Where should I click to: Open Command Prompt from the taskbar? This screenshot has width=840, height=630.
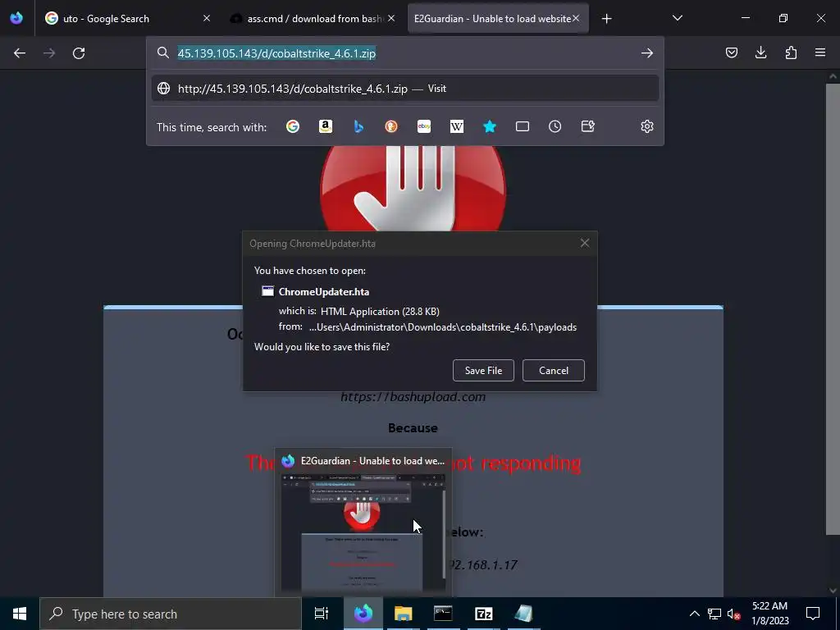(x=443, y=614)
